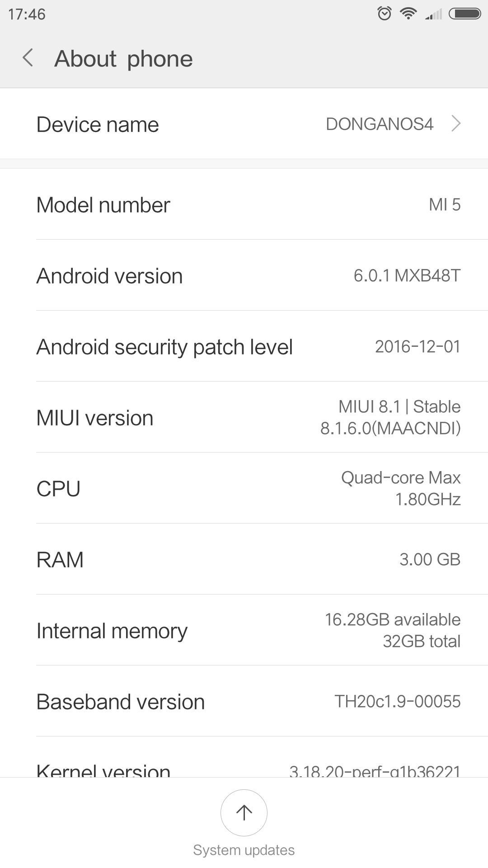This screenshot has height=868, width=488.
Task: Tap the MIUI version row
Action: (244, 417)
